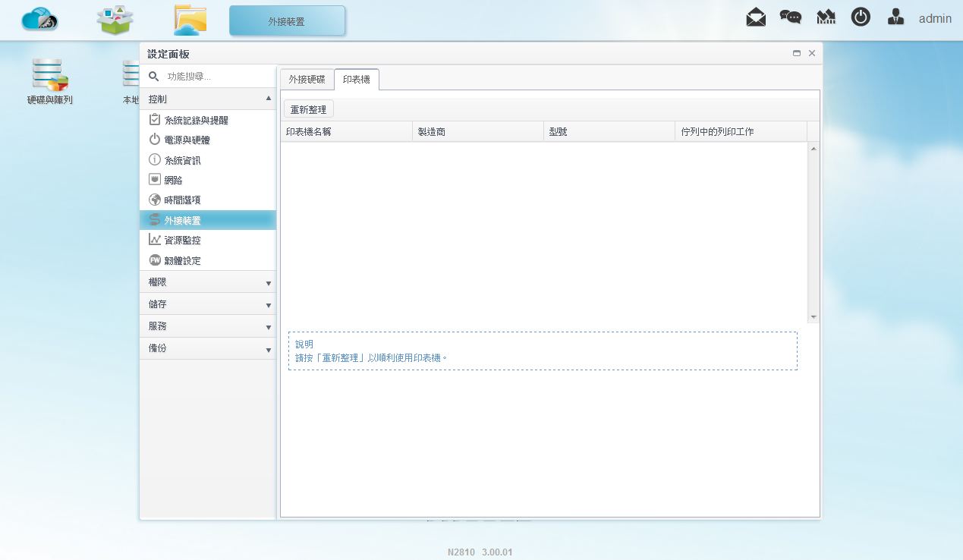This screenshot has height=560, width=963.
Task: Open 韌體設定 page
Action: point(208,260)
